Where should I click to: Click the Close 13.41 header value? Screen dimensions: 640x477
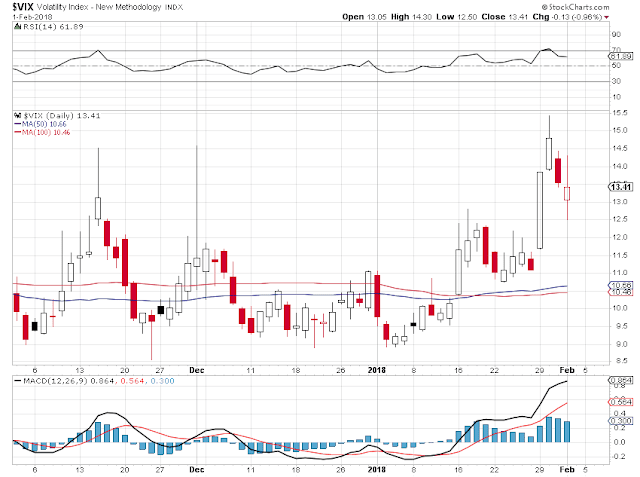[504, 17]
